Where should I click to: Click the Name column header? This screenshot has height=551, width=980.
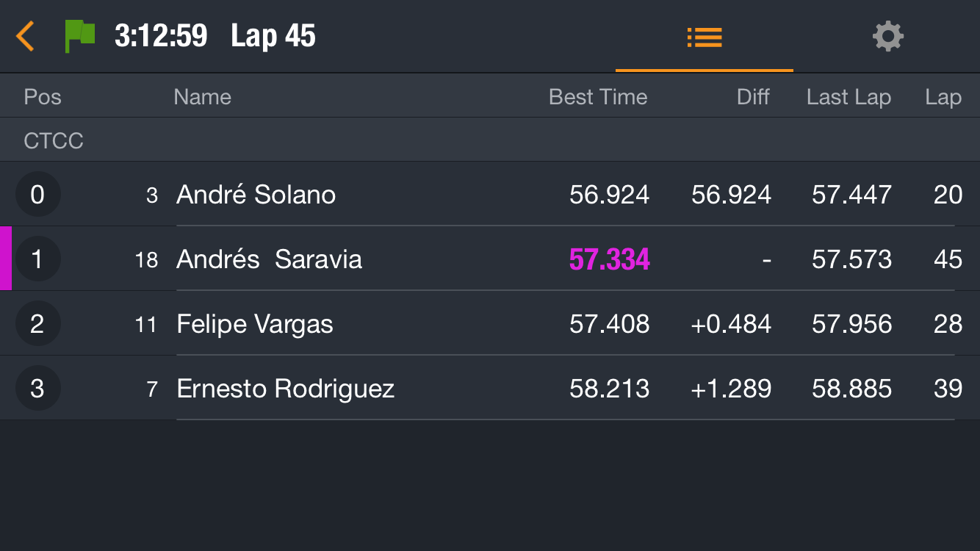[x=202, y=97]
